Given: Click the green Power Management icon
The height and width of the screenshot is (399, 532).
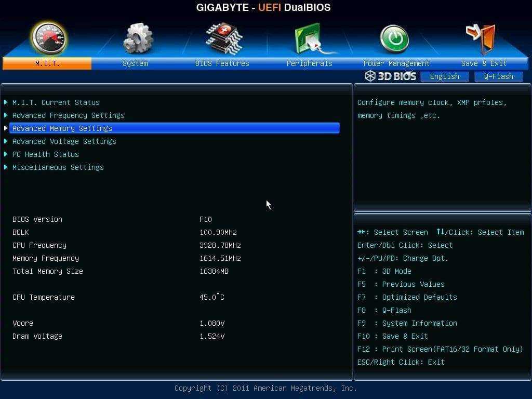Looking at the screenshot, I should [x=394, y=39].
